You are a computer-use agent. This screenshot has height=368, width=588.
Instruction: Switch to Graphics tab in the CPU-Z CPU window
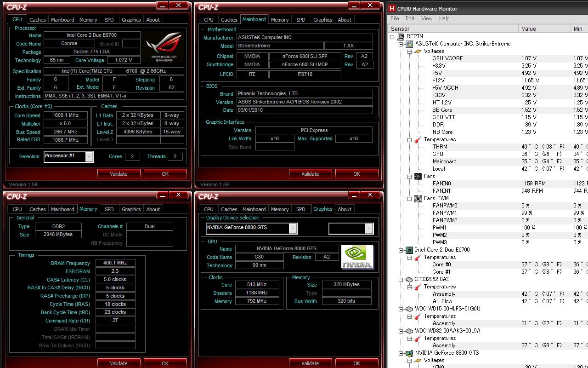[131, 20]
